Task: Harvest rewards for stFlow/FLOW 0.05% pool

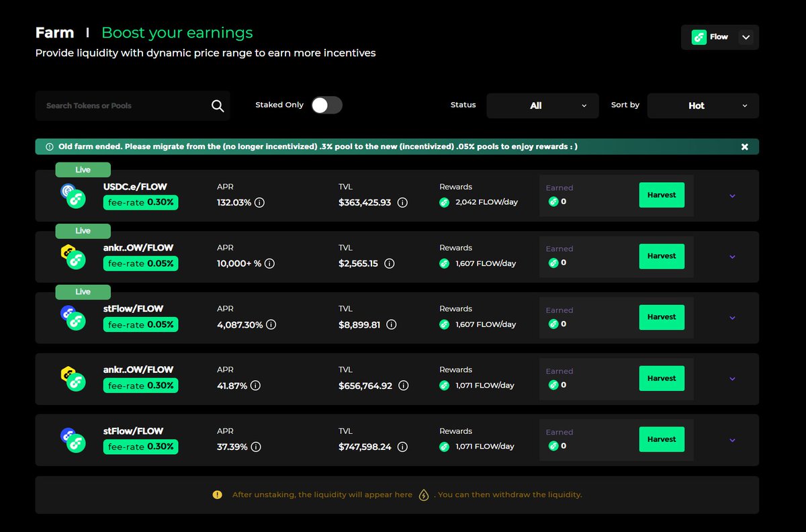Action: pyautogui.click(x=662, y=317)
